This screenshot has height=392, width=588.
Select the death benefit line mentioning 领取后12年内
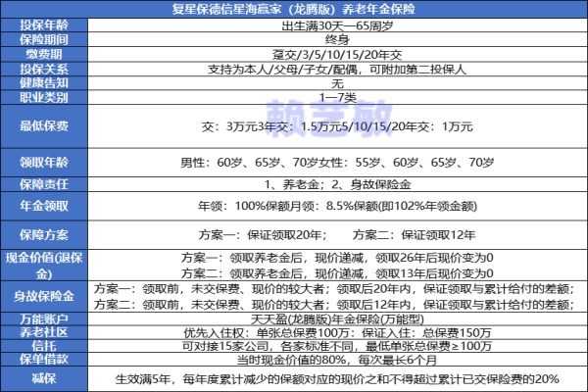tap(334, 304)
